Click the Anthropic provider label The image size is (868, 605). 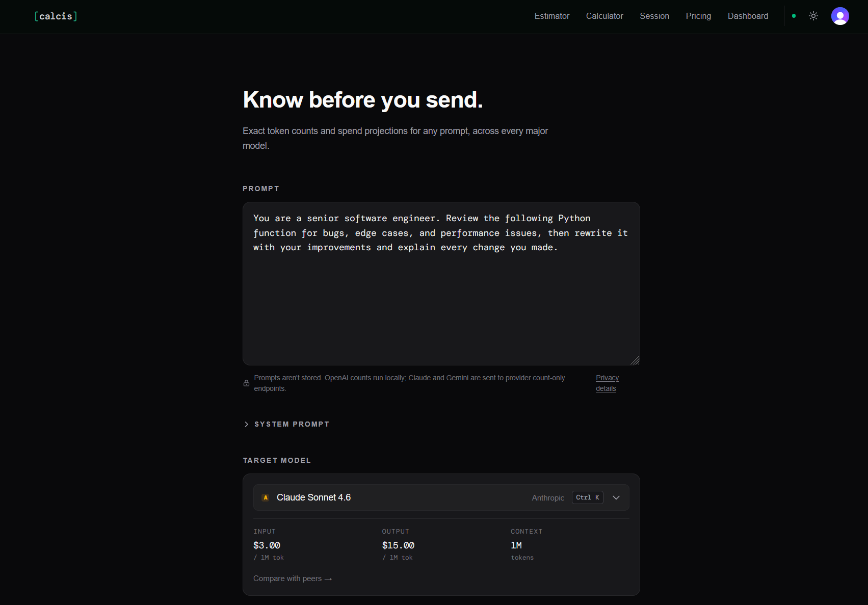[x=548, y=498]
